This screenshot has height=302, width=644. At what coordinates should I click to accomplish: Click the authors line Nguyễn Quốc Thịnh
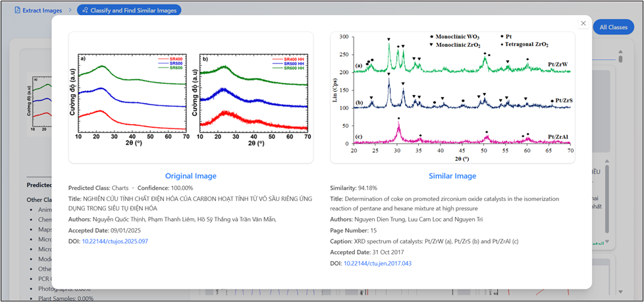point(173,220)
